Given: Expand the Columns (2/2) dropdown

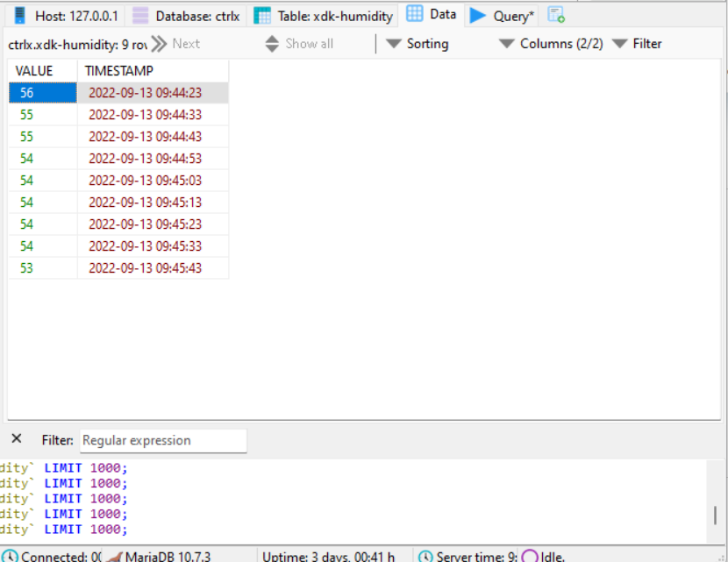Looking at the screenshot, I should click(551, 44).
